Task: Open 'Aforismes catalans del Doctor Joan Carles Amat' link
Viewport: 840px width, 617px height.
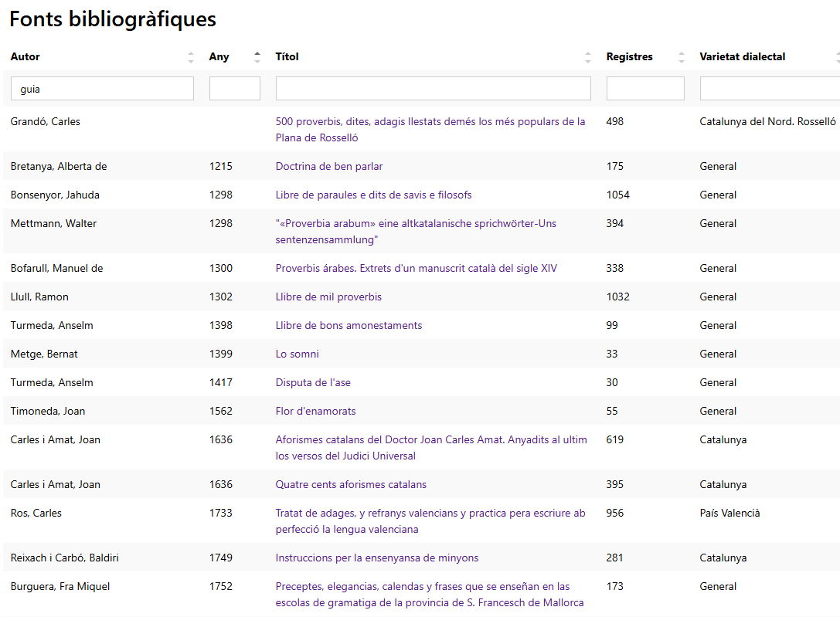Action: coord(431,448)
